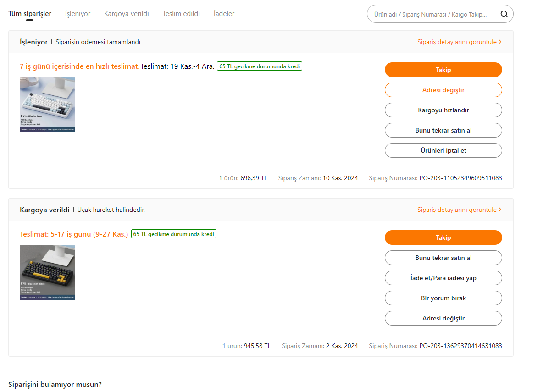
Task: Open the Thunder Black keyboard thumbnail
Action: click(47, 272)
